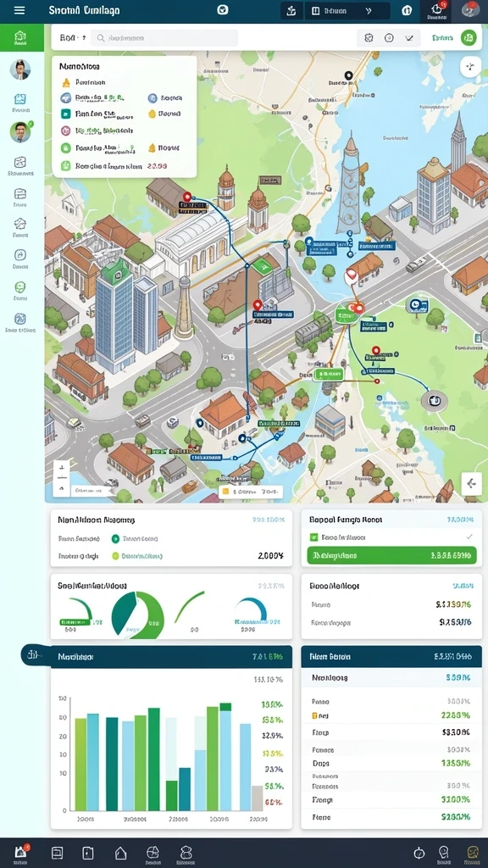Expand the filter selector left of the search box
488x868 pixels.
73,37
